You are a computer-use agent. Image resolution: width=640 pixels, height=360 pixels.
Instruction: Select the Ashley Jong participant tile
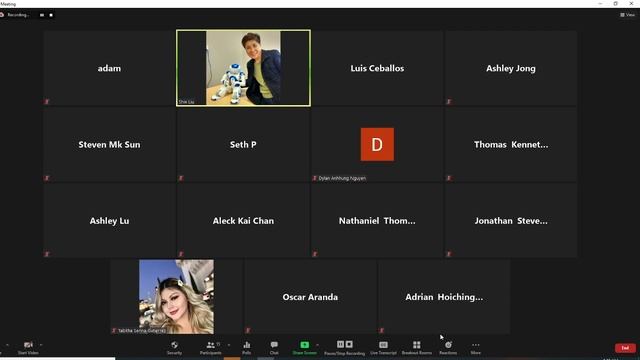tap(511, 68)
